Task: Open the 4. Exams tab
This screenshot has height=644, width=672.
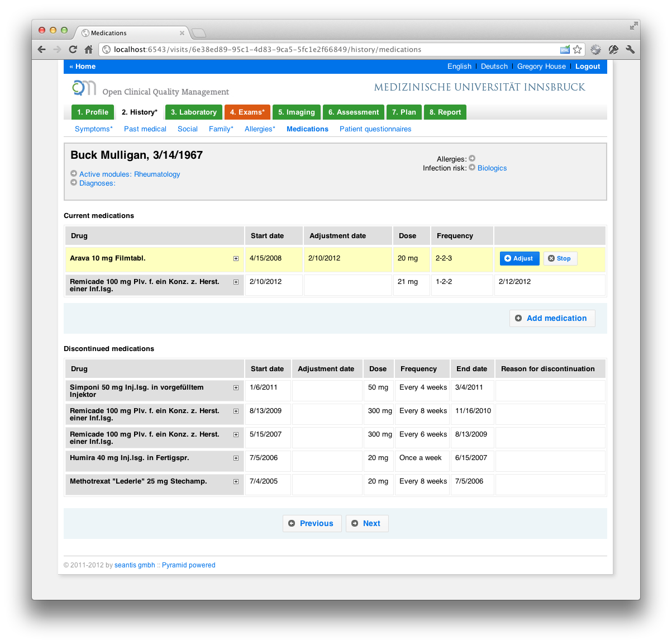Action: (247, 112)
